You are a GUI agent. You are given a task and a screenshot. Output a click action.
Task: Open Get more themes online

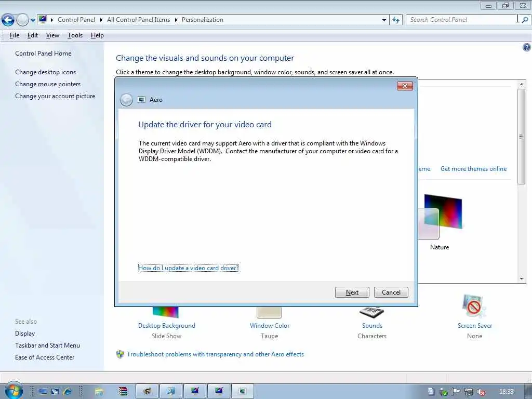click(473, 169)
